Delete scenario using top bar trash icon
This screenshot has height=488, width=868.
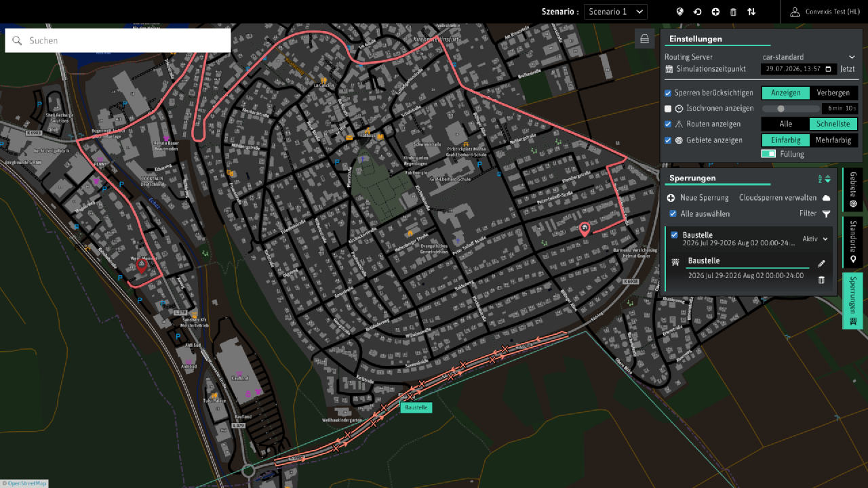pos(733,12)
